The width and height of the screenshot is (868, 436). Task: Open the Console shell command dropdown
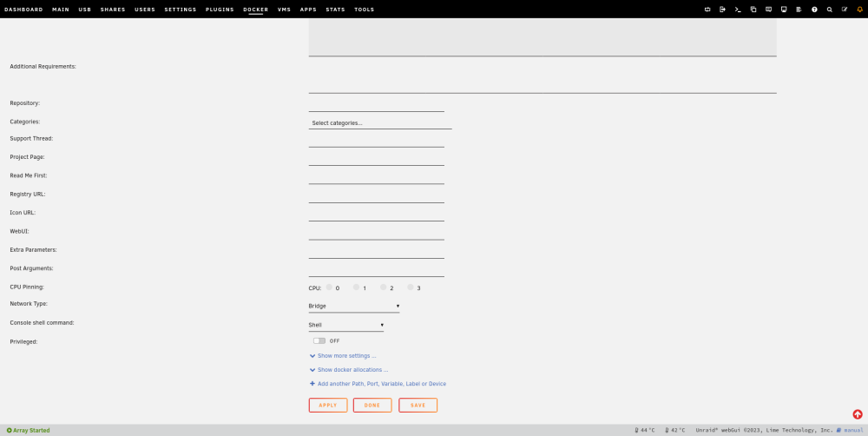[346, 325]
